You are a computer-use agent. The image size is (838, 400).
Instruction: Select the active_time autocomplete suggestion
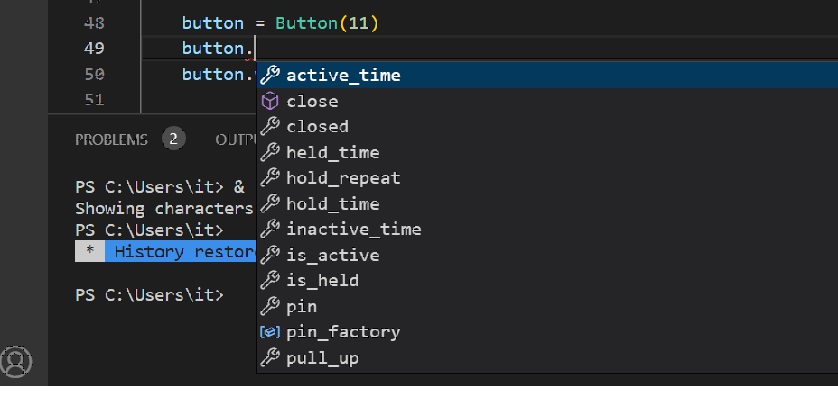coord(547,75)
